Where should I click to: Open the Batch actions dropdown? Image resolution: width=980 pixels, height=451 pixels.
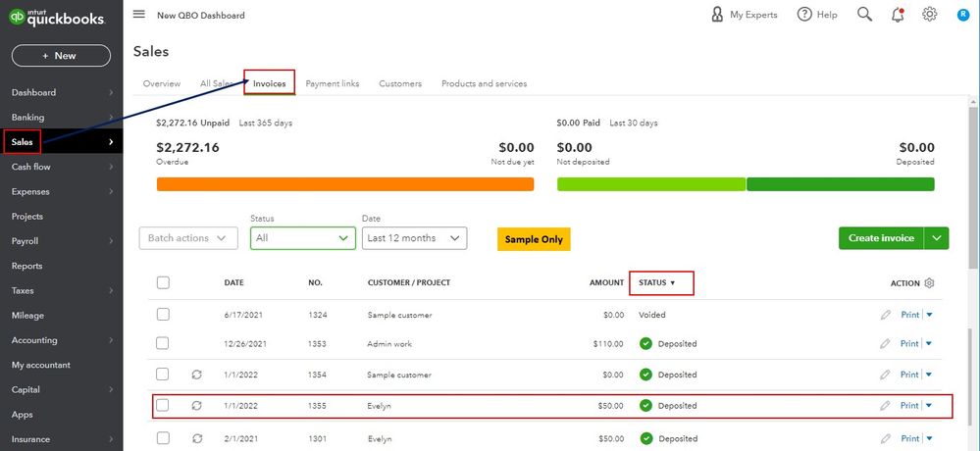click(x=188, y=238)
